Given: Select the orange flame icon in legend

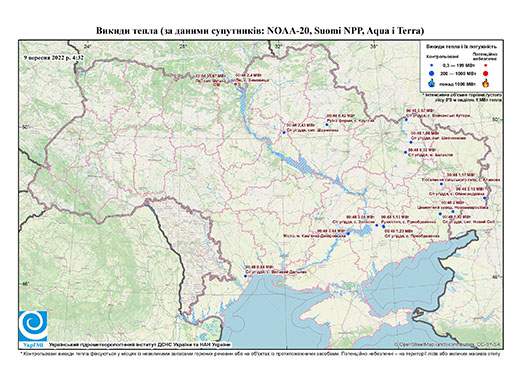Looking at the screenshot, I should 485,83.
